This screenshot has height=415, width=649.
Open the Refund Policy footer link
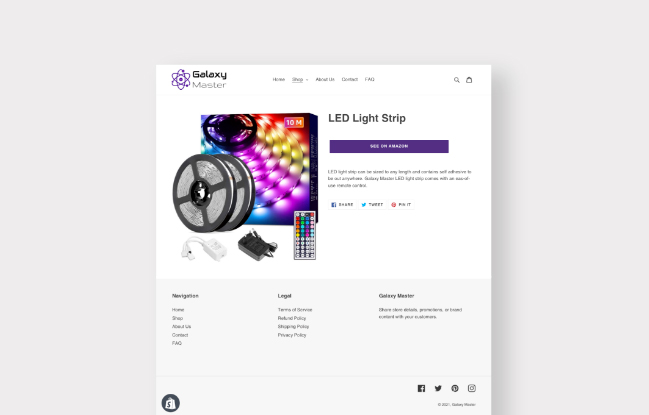(x=292, y=318)
